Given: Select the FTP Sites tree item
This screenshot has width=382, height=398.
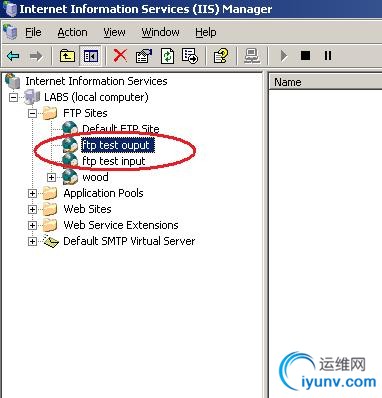Looking at the screenshot, I should click(85, 113).
